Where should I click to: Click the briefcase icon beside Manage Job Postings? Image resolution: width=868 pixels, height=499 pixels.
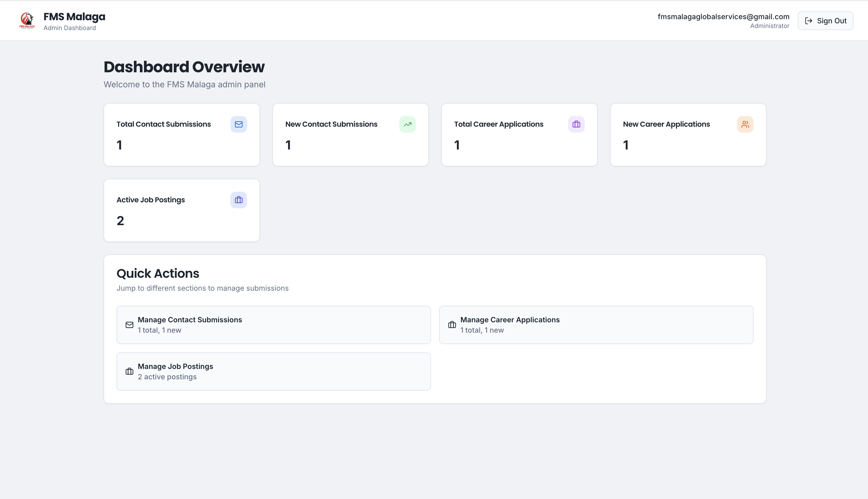click(x=129, y=372)
